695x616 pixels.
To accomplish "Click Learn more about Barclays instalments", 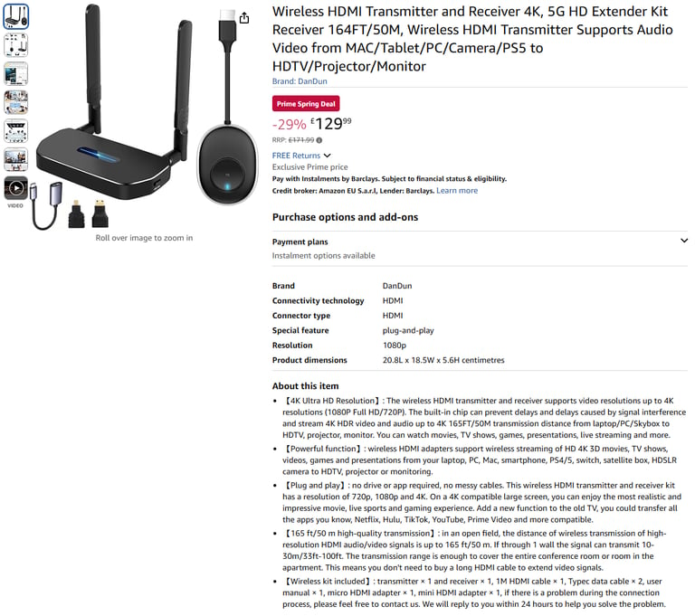I will (457, 191).
